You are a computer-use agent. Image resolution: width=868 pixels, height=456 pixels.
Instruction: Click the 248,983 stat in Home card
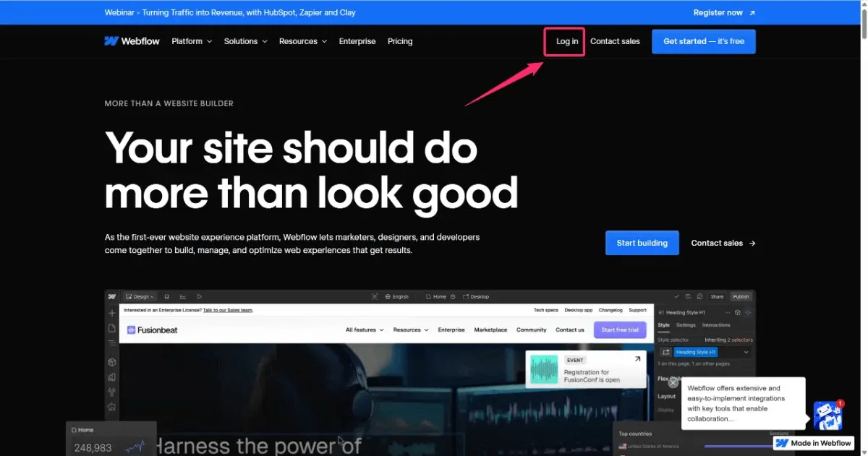coord(93,448)
